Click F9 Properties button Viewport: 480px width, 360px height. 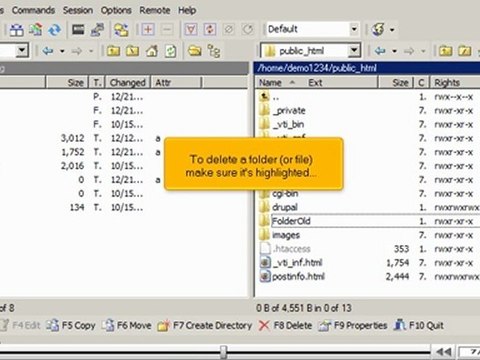pos(353,325)
